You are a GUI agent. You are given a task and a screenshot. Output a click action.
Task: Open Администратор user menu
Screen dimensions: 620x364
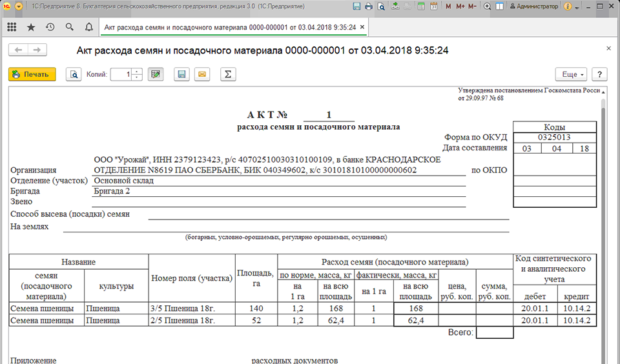[534, 6]
